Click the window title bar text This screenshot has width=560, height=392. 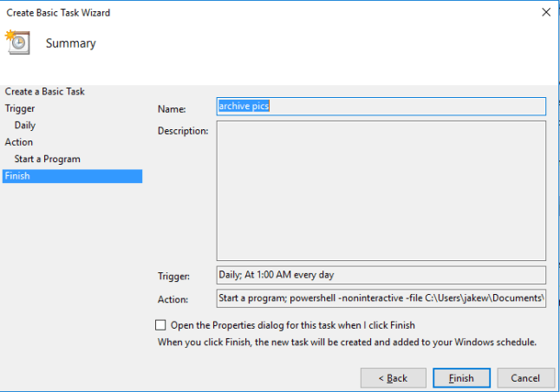(x=58, y=13)
